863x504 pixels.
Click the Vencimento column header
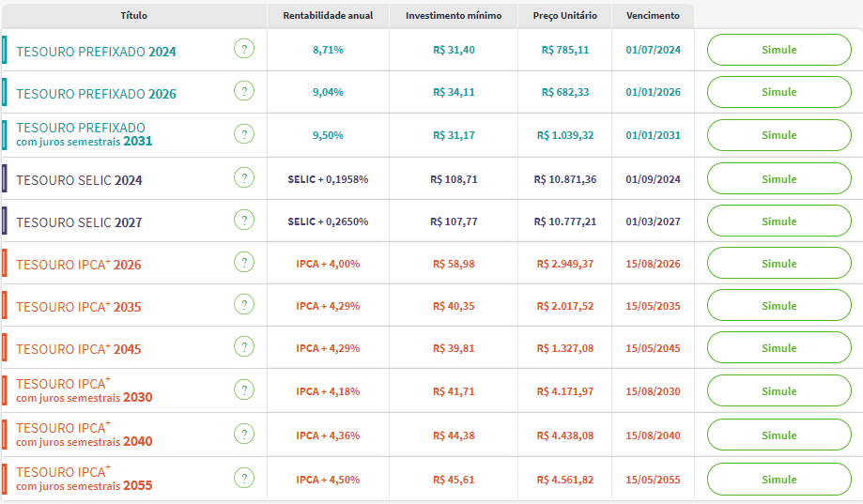coord(652,16)
